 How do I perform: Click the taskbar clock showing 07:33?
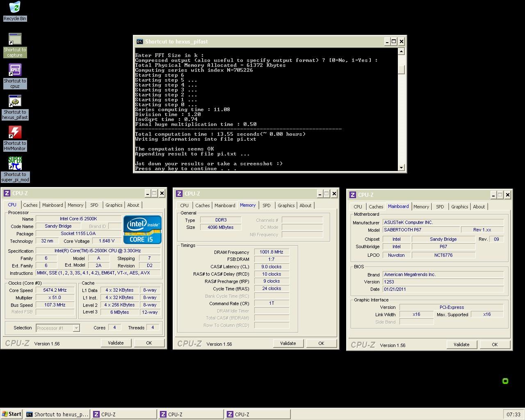(x=513, y=414)
